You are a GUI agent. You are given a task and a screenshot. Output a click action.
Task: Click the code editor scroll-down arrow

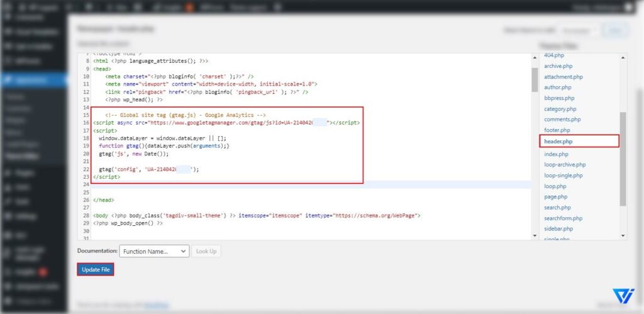[x=535, y=236]
